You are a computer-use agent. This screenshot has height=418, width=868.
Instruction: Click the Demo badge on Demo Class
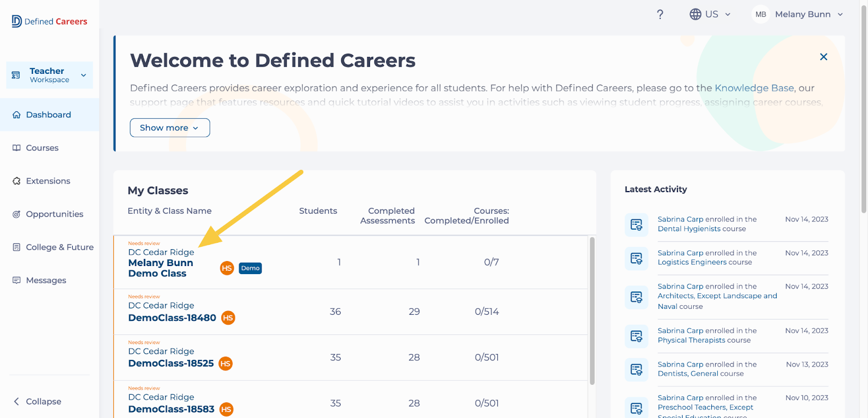point(250,268)
